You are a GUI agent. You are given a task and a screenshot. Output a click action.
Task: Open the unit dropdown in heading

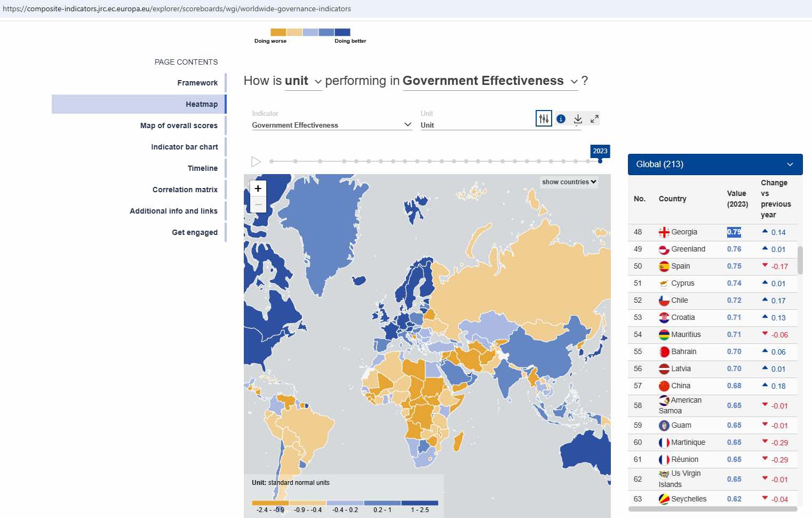303,81
